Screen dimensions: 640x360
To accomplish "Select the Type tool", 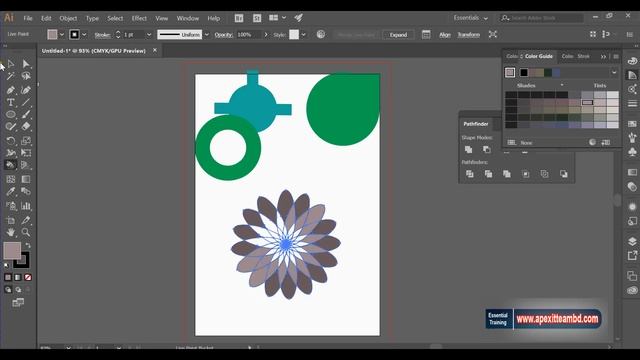I will point(11,102).
